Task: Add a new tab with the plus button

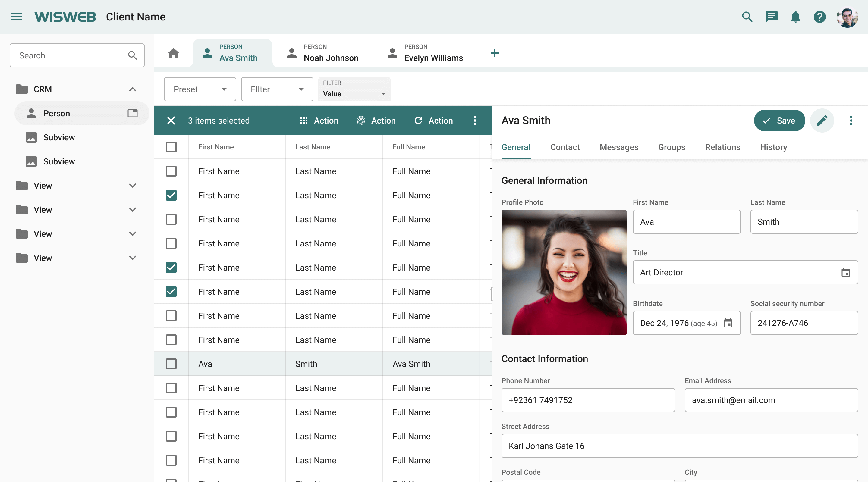Action: tap(495, 53)
